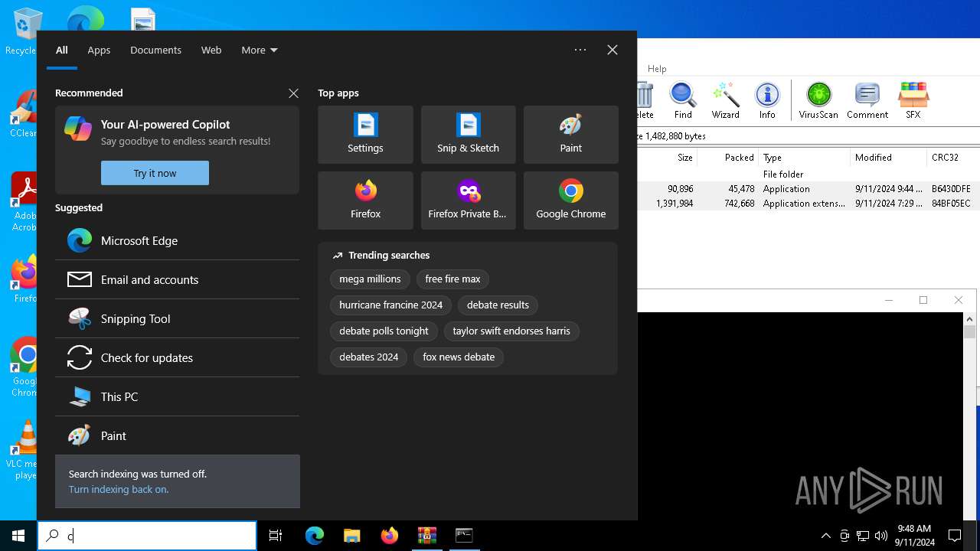The height and width of the screenshot is (551, 980).
Task: Search trending 'debate results'
Action: [498, 305]
